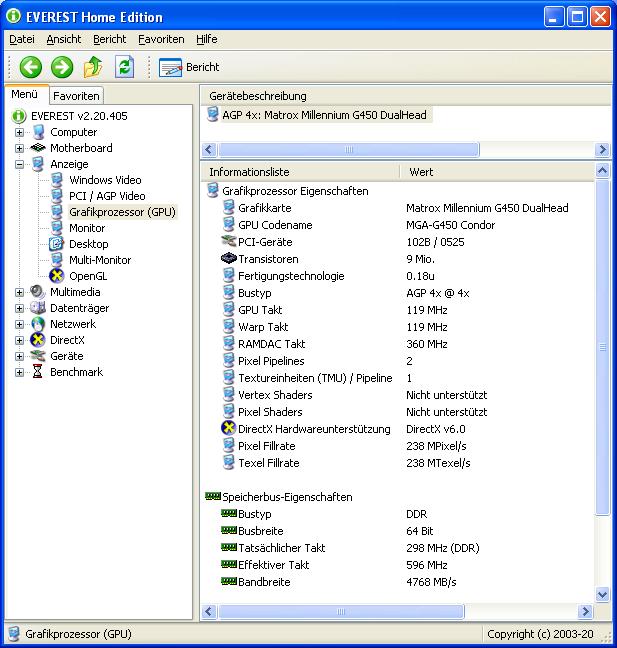Click the folder up-level toolbar icon

(x=93, y=67)
